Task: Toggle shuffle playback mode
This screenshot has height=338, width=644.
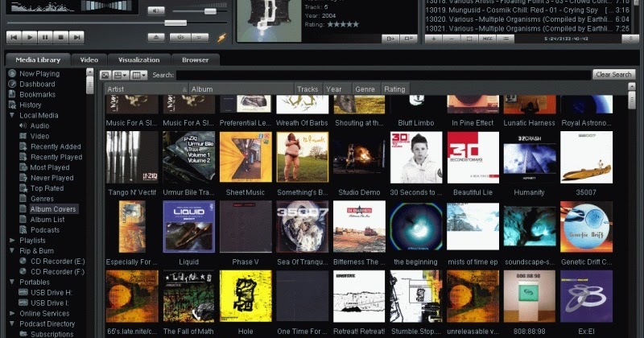Action: click(x=180, y=37)
